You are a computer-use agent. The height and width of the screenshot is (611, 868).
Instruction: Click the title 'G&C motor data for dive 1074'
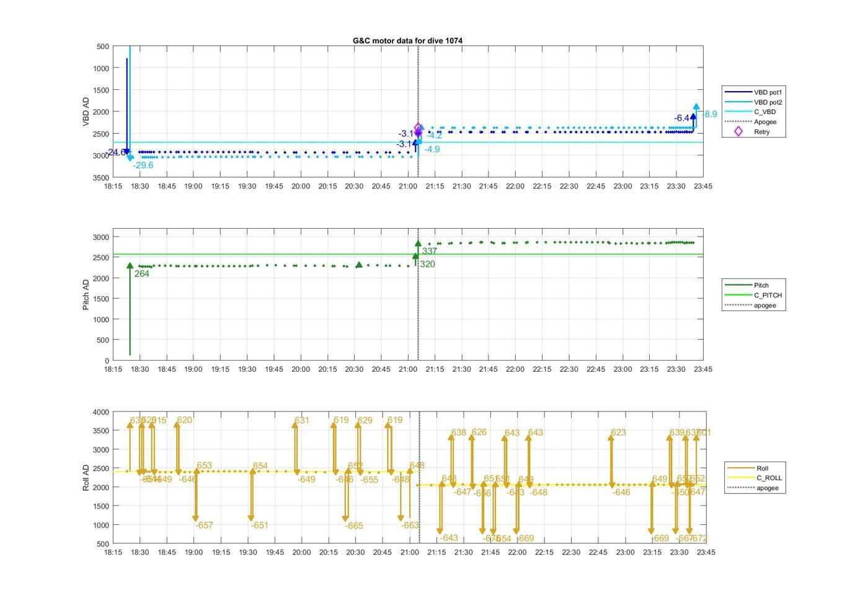(407, 40)
